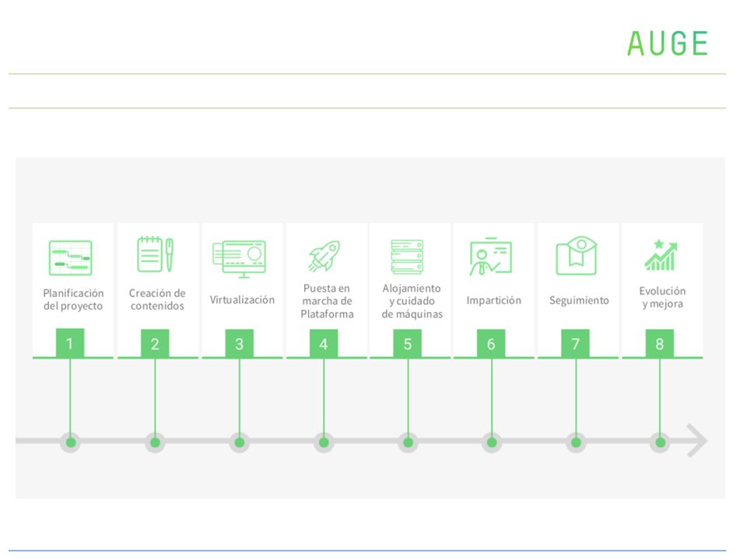Click the green step number 3 box
The image size is (747, 560).
tap(239, 343)
